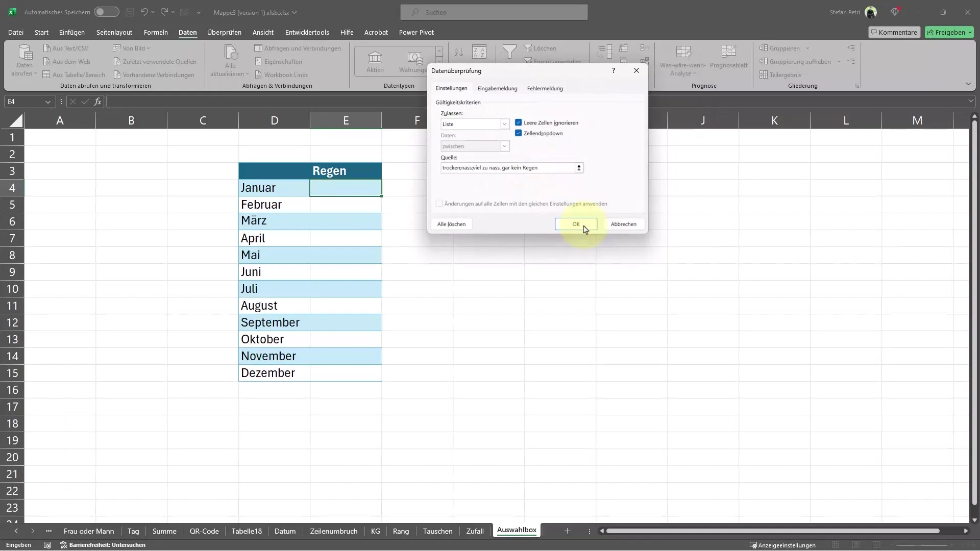
Task: Open Was-wäre-wenn-Analyse
Action: (683, 61)
